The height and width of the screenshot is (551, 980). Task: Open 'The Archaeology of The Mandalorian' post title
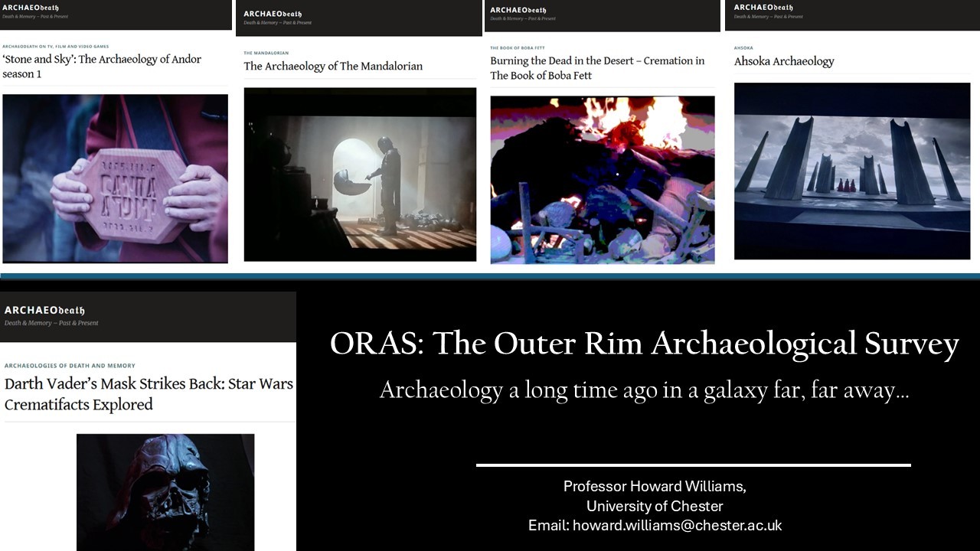pos(333,66)
